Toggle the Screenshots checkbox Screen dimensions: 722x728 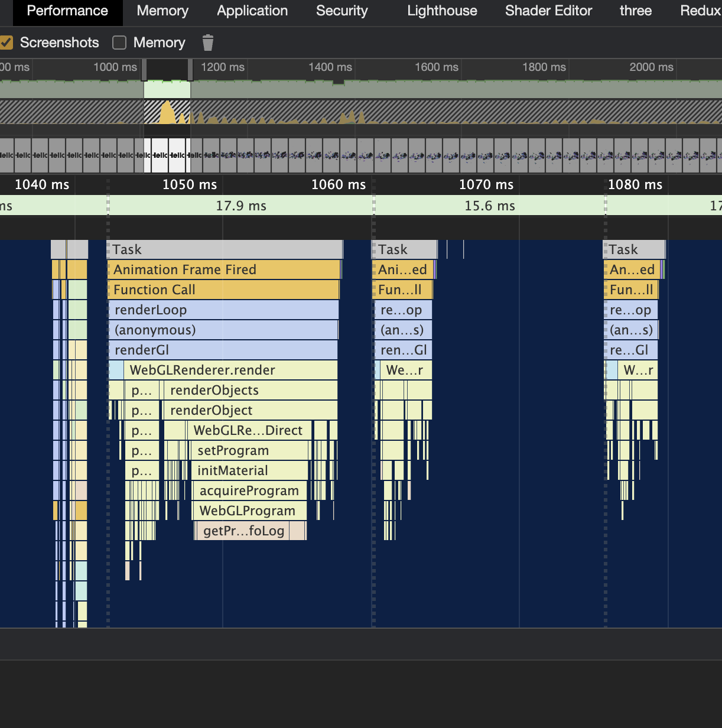[6, 43]
